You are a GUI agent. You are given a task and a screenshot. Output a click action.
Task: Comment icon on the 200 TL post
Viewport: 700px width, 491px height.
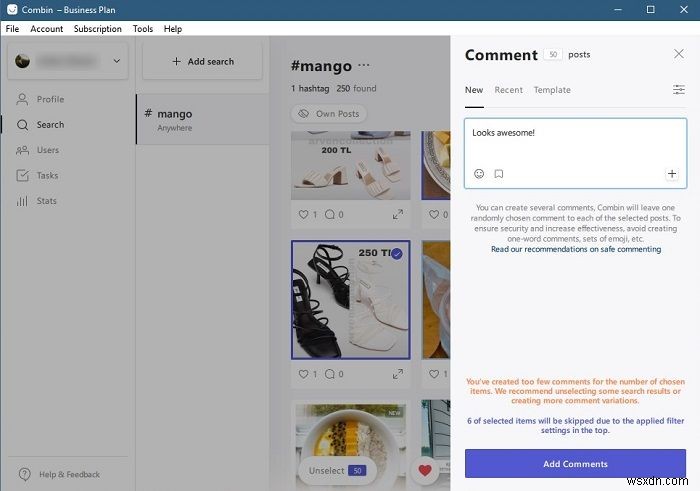(329, 214)
